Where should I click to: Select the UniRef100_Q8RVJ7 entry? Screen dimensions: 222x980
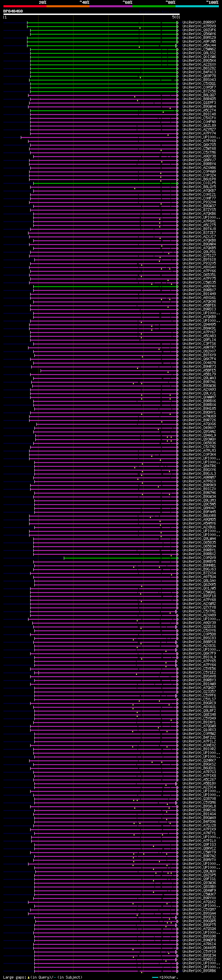point(199,160)
